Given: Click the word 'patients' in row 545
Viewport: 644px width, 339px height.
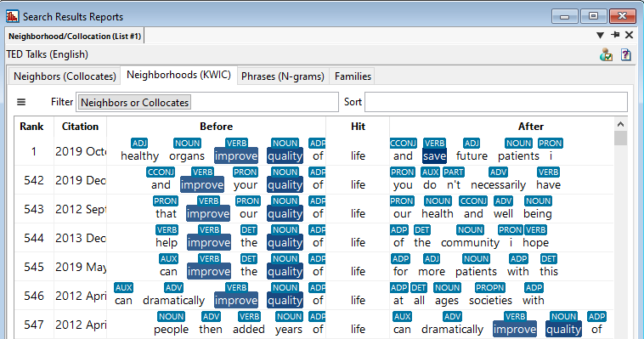Looking at the screenshot, I should pos(476,272).
